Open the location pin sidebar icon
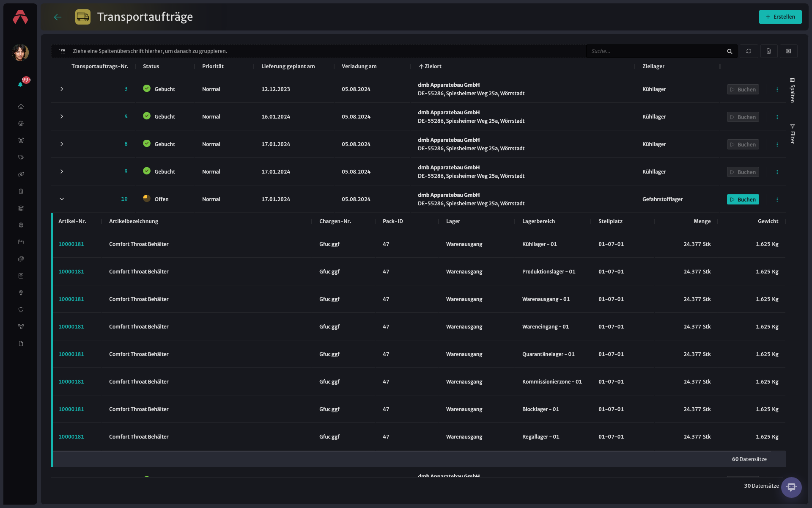 pos(21,293)
